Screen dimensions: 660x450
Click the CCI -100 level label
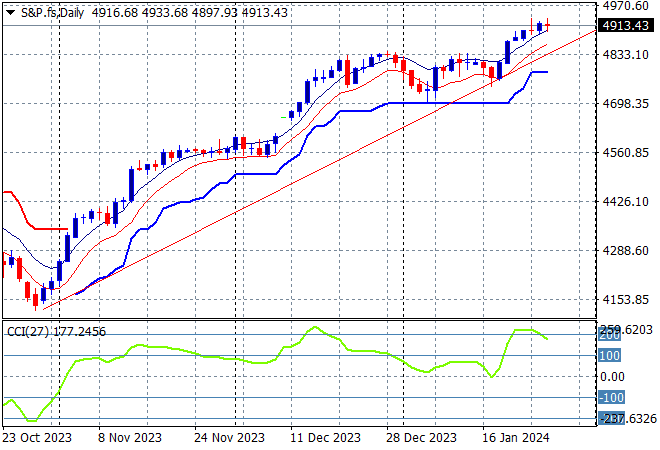[611, 397]
